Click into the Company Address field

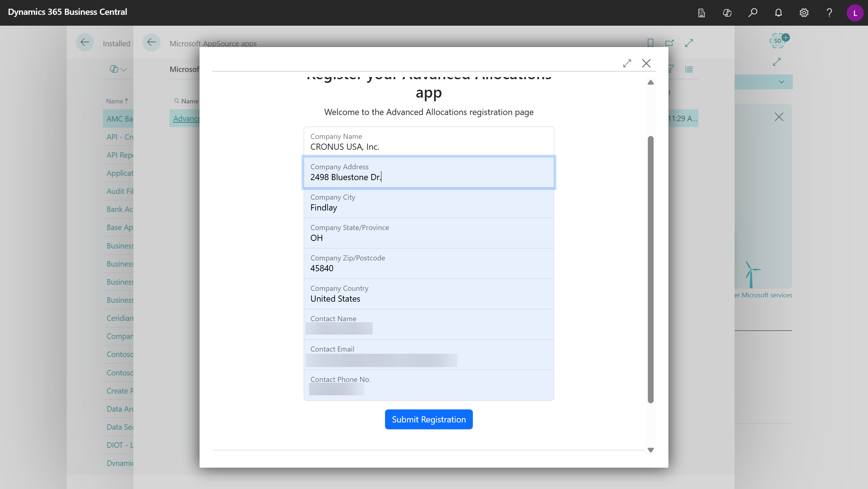point(429,177)
